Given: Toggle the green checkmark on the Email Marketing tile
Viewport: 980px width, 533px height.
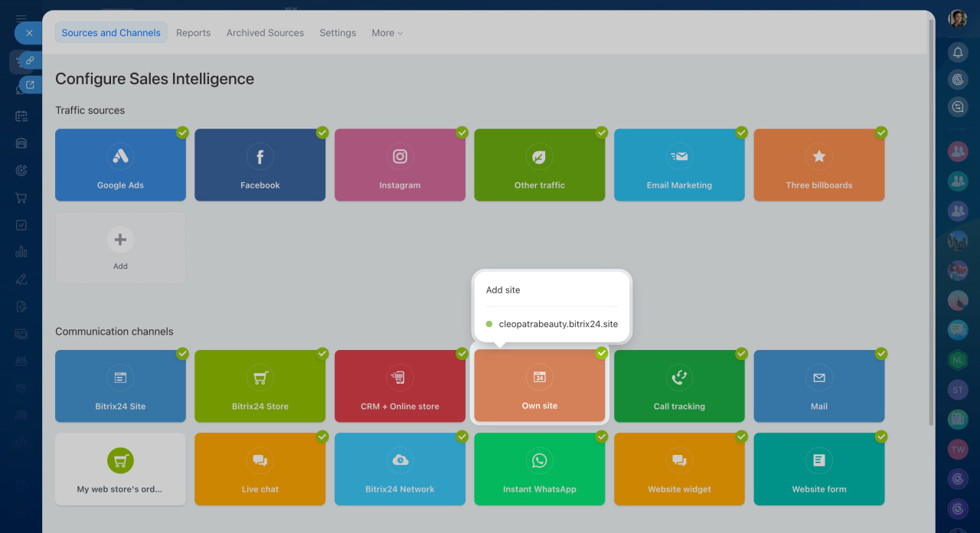Looking at the screenshot, I should pyautogui.click(x=741, y=132).
